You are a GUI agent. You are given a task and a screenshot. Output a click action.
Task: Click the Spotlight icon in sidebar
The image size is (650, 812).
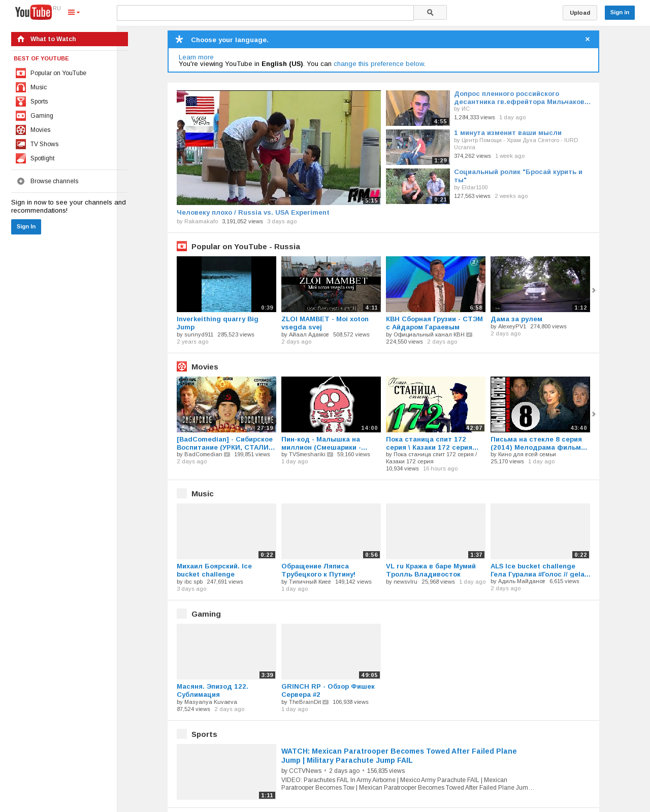21,158
